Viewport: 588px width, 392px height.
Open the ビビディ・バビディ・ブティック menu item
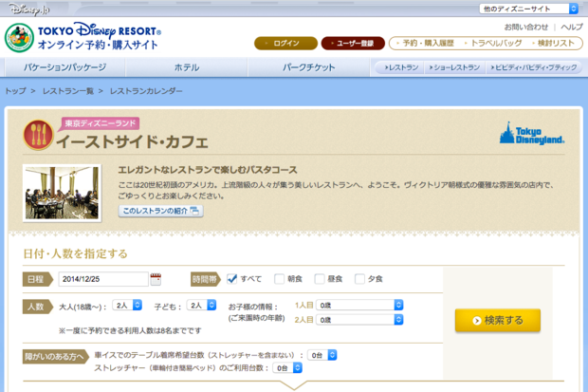click(534, 67)
